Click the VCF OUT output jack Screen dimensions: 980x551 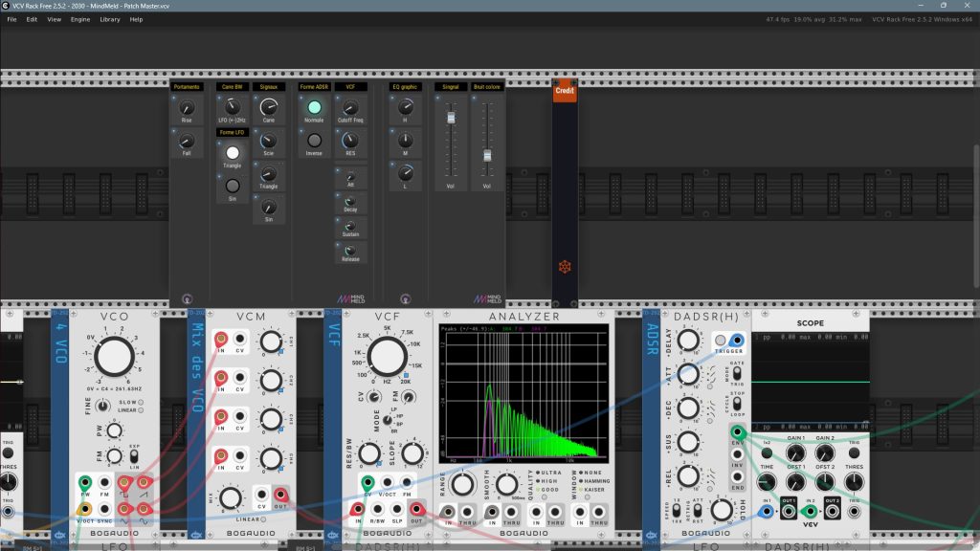point(416,509)
